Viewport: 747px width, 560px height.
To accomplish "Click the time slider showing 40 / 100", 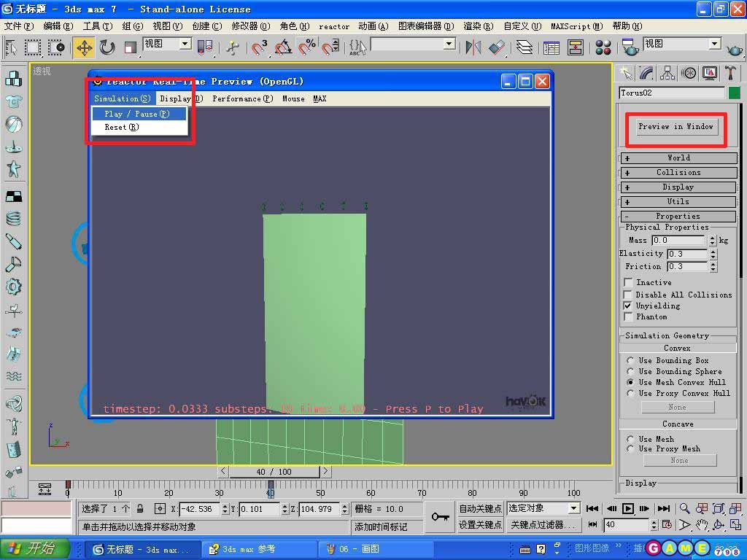I will [274, 472].
